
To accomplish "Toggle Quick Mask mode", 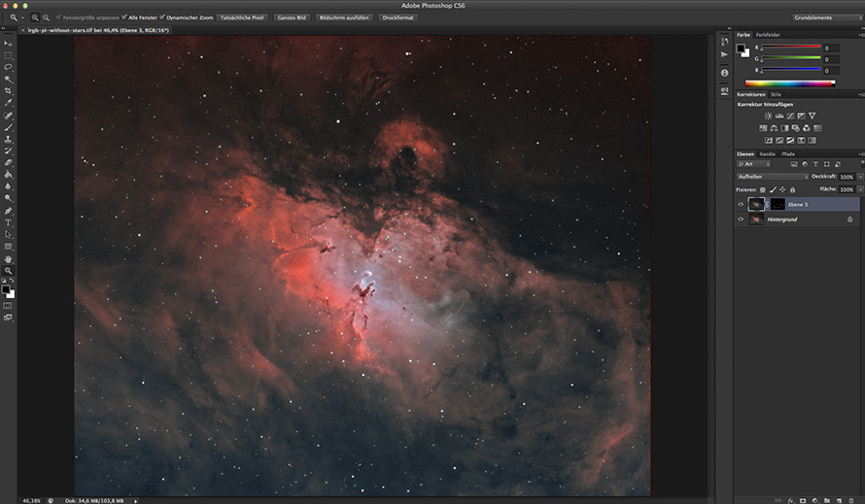I will tap(8, 306).
